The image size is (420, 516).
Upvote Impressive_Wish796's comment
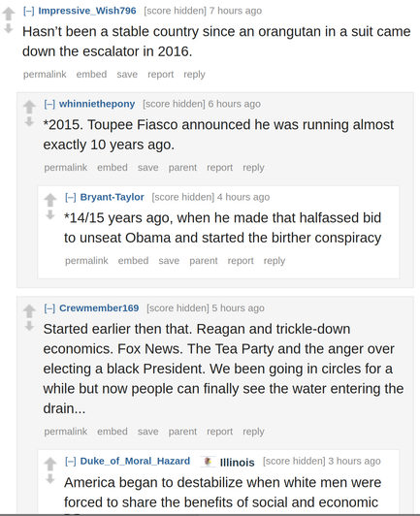pos(8,14)
